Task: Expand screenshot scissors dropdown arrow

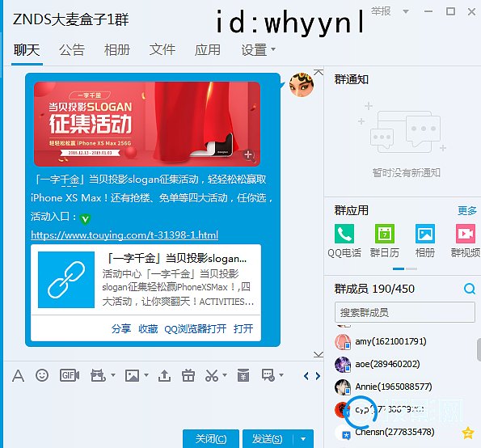Action: coord(225,375)
